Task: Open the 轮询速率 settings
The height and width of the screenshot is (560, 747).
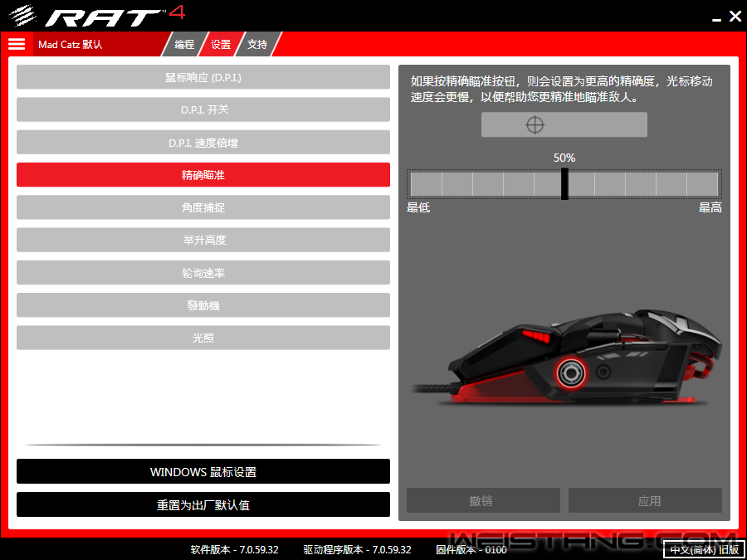Action: (203, 272)
